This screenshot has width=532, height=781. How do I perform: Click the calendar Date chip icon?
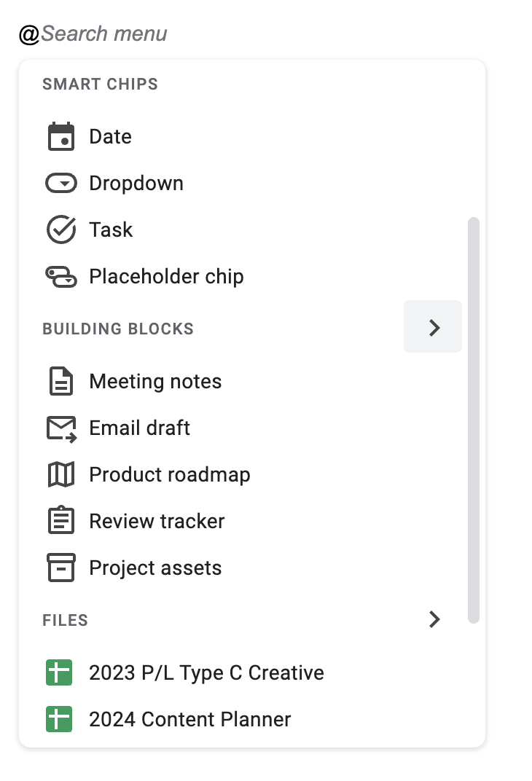click(61, 137)
